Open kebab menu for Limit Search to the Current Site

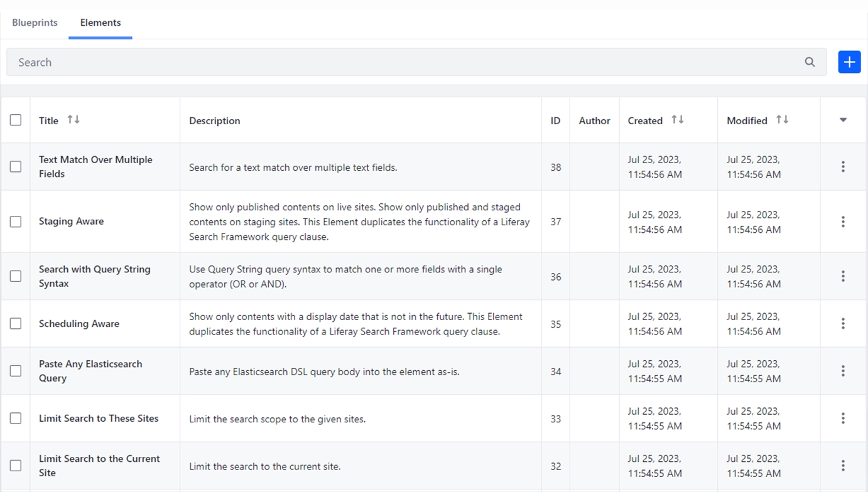coord(843,466)
